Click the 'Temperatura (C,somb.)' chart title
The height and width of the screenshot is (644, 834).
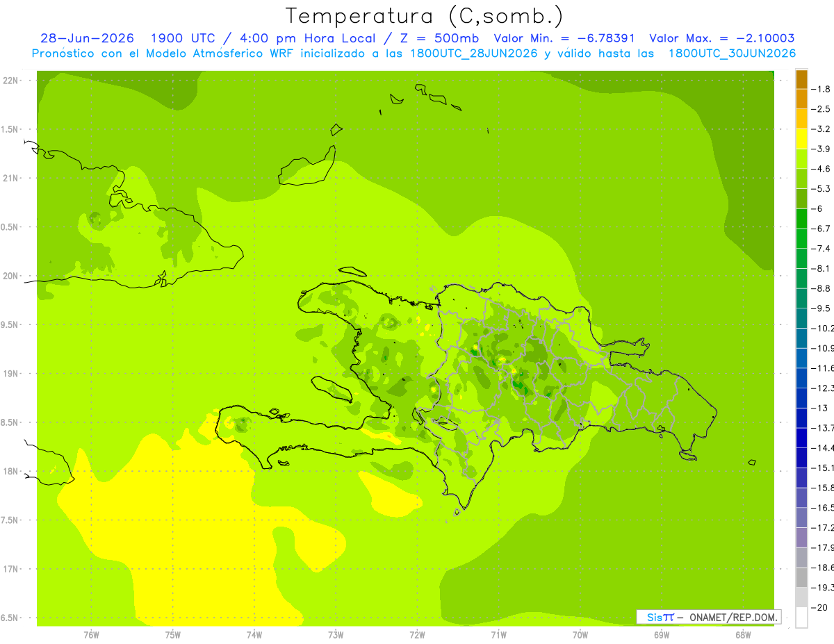point(423,16)
